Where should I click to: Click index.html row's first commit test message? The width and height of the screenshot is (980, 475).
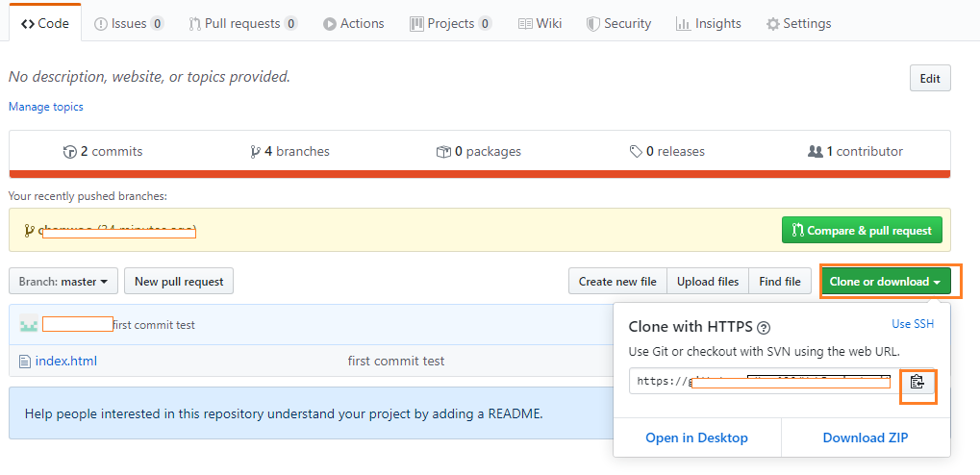coord(396,361)
